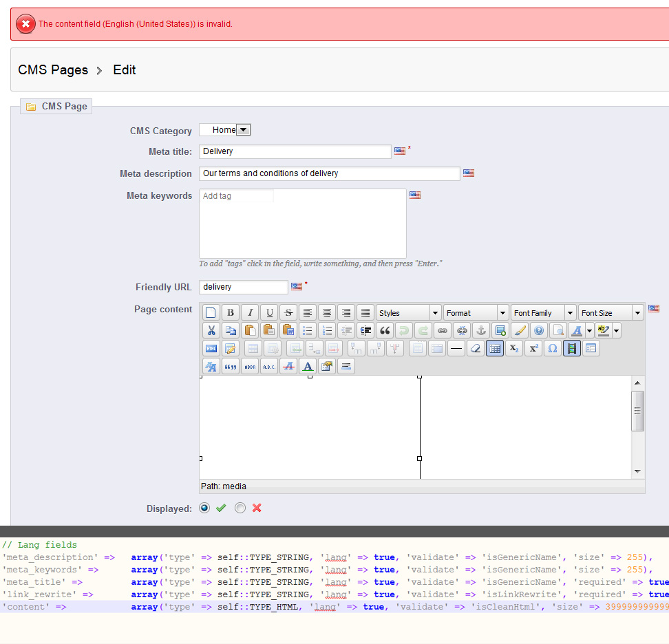Viewport: 669px width, 644px height.
Task: Click the Citation quotes icon
Action: 231,366
